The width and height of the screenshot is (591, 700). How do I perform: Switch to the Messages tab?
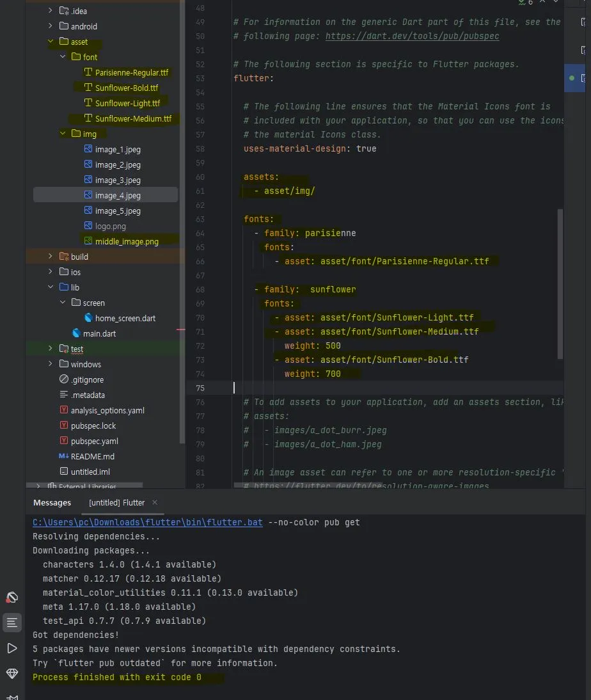52,503
